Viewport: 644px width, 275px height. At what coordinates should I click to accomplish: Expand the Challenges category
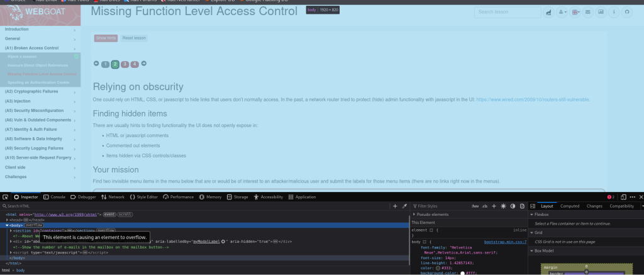(x=40, y=177)
